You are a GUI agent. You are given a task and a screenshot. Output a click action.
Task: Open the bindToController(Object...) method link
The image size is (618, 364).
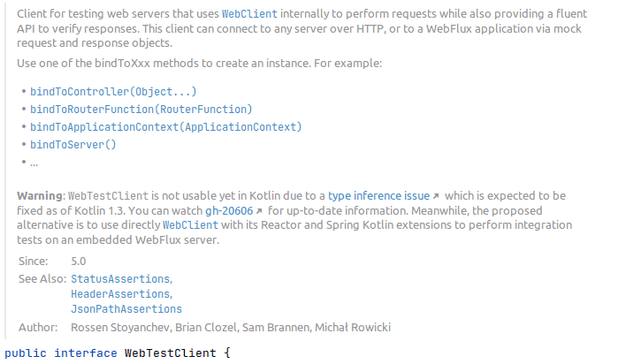tap(113, 92)
